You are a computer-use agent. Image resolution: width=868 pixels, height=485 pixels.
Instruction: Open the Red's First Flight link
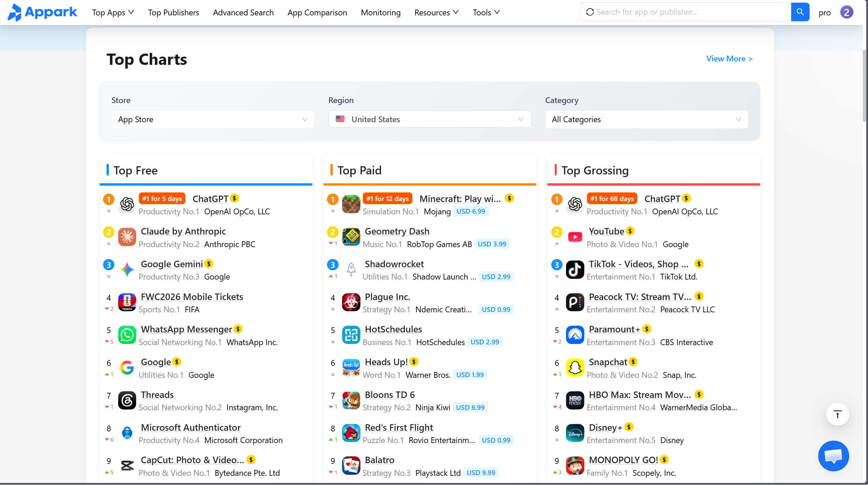(x=399, y=428)
